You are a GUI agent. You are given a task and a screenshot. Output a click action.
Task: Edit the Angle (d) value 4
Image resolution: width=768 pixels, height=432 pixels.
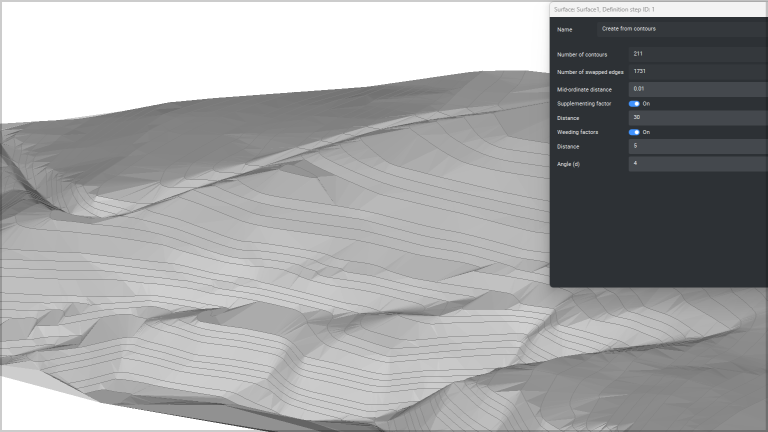click(698, 164)
